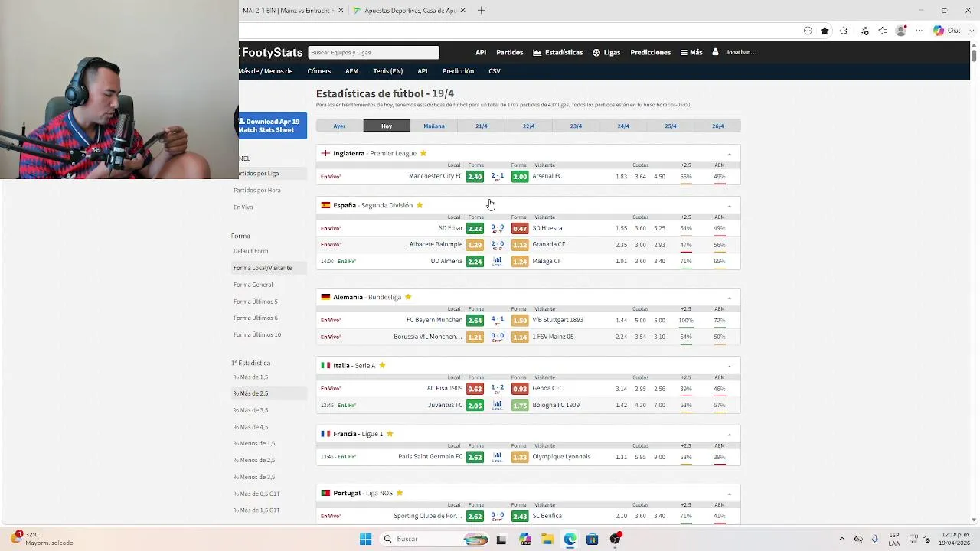This screenshot has width=980, height=551.
Task: Collapse the Inglaterra Premier League section
Action: pyautogui.click(x=729, y=154)
